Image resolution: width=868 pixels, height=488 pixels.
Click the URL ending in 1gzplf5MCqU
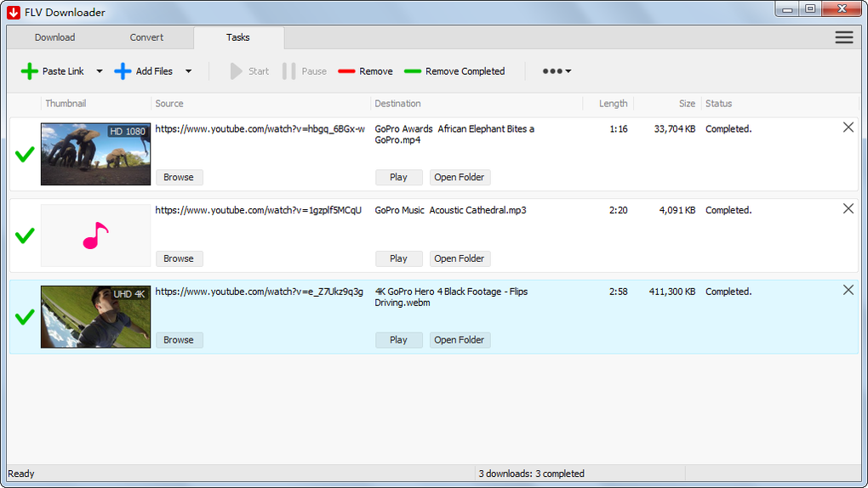(x=258, y=210)
